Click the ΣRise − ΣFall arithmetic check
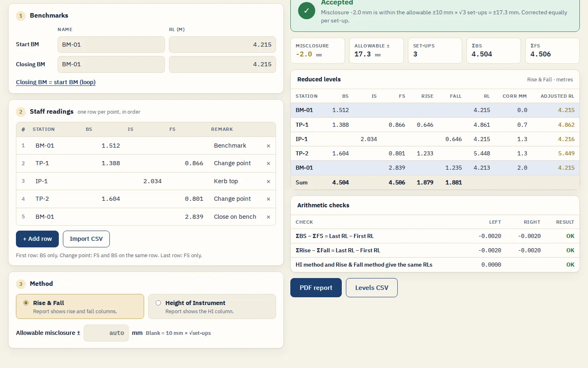The width and height of the screenshot is (588, 368). [x=435, y=251]
